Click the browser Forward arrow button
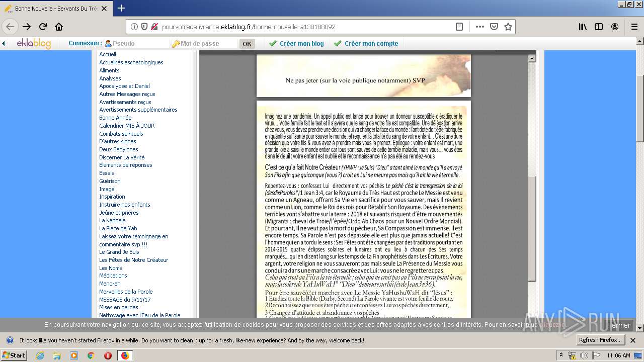This screenshot has width=644, height=362. point(27,27)
